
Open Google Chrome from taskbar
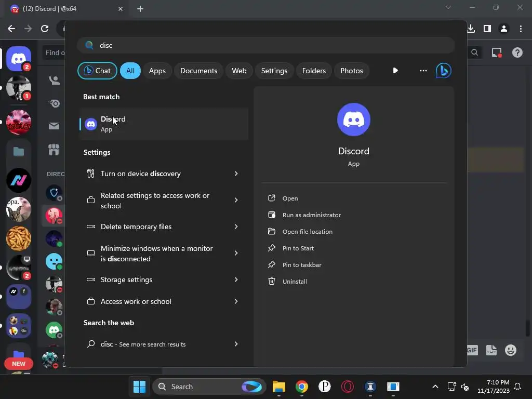(x=302, y=387)
